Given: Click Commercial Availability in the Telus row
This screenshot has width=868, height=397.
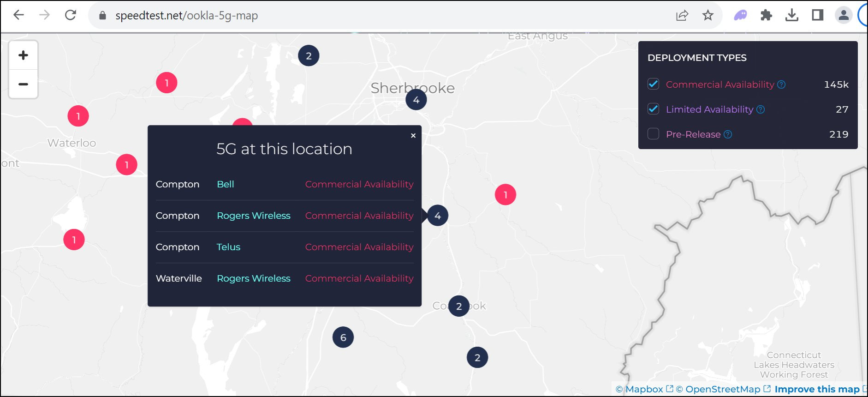Looking at the screenshot, I should pos(359,247).
